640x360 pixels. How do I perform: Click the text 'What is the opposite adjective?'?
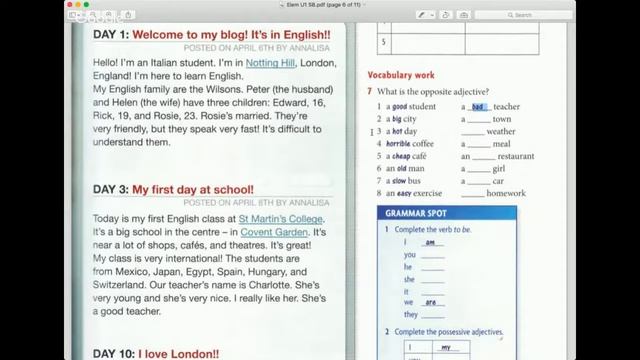433,92
